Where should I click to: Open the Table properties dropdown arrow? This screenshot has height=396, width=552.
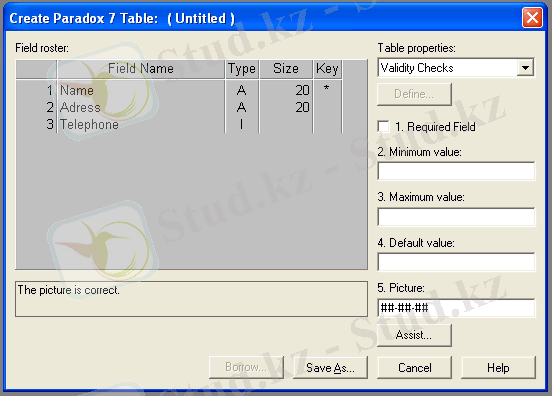pyautogui.click(x=525, y=68)
